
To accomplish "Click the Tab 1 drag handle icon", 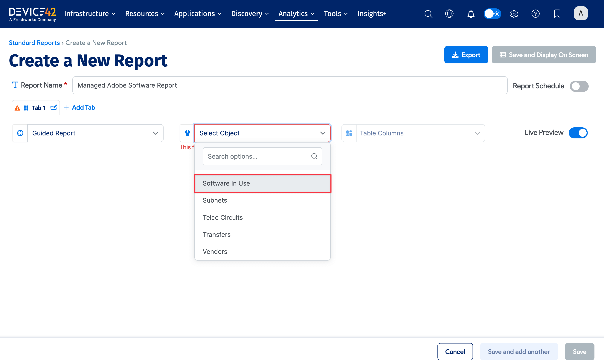I will click(26, 108).
